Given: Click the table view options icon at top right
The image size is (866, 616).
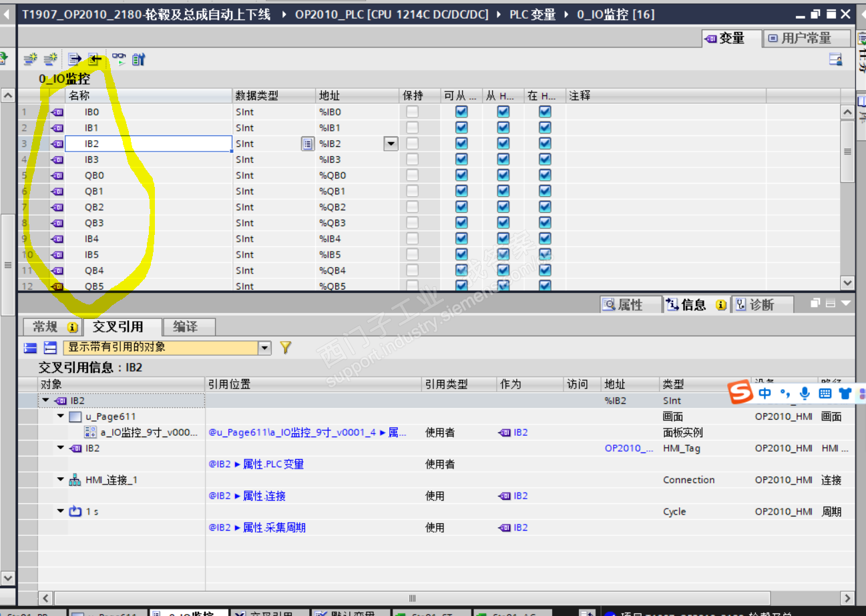Looking at the screenshot, I should pos(835,59).
